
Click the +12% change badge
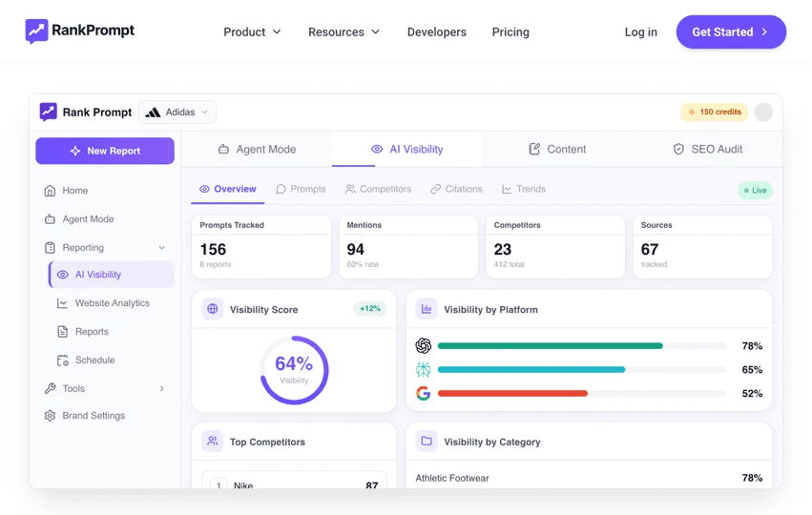pos(370,308)
